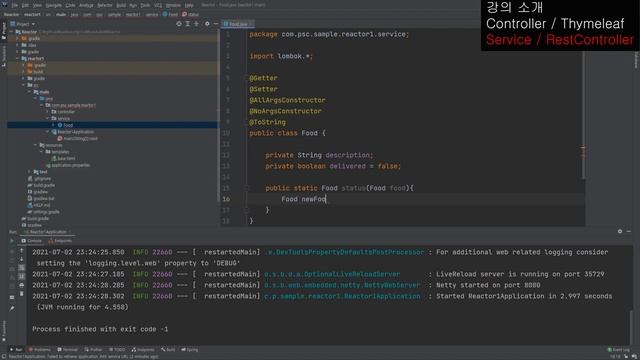Click scroll up arrow icon in console toolbar

pos(22,251)
